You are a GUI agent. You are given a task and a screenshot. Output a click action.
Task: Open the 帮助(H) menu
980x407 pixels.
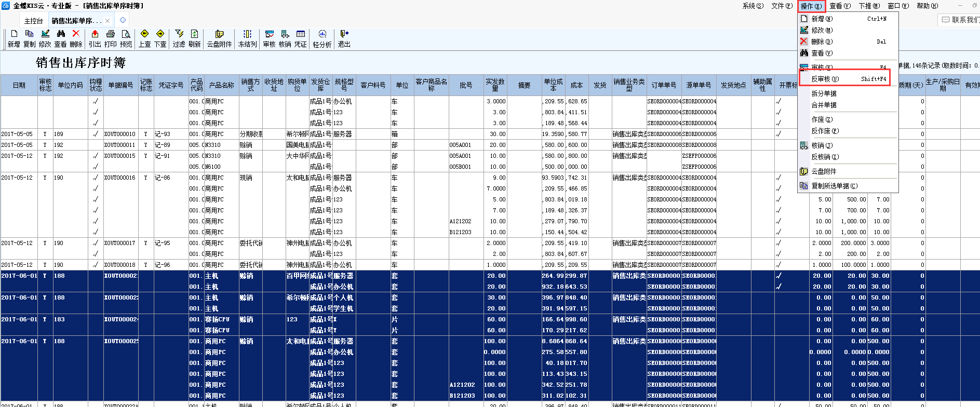click(927, 6)
